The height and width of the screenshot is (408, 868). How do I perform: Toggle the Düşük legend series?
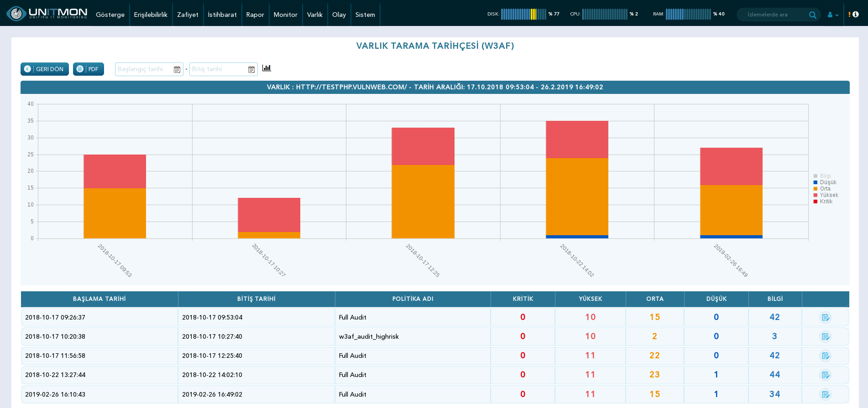point(825,182)
